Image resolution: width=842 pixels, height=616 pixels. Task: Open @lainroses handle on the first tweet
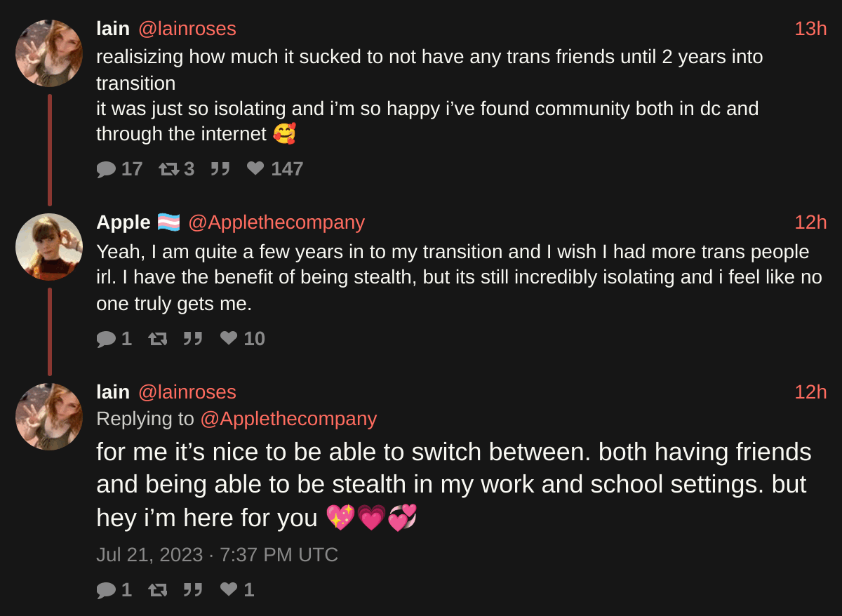[x=187, y=29]
